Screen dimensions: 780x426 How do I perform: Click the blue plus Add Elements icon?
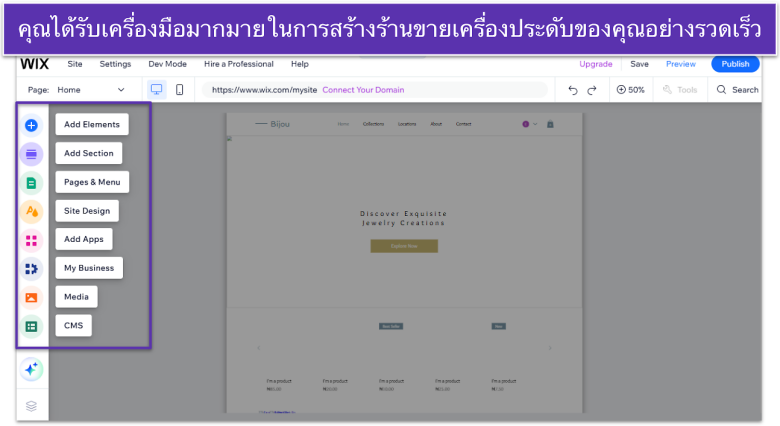31,125
